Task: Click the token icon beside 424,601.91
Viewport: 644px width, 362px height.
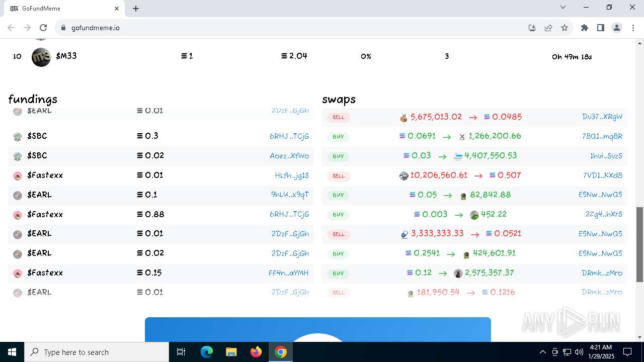Action: click(x=466, y=255)
